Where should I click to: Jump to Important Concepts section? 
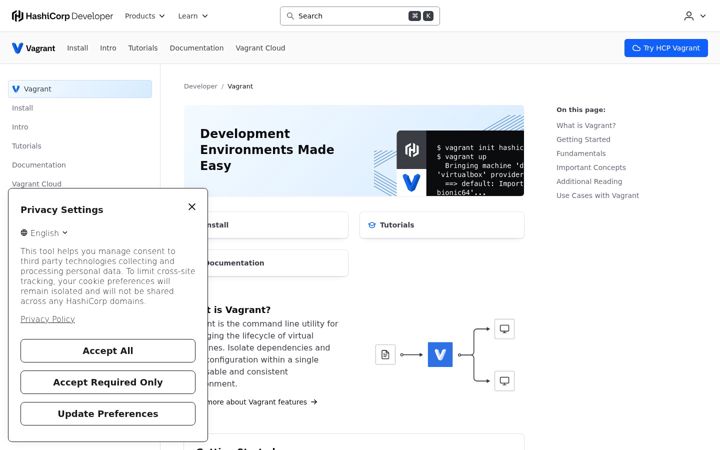coord(591,168)
